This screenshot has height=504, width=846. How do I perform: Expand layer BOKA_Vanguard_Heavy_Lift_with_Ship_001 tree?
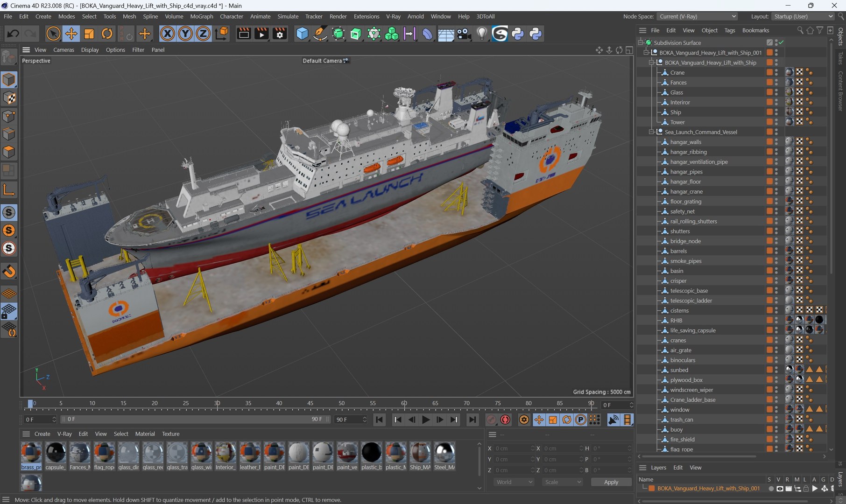click(645, 488)
